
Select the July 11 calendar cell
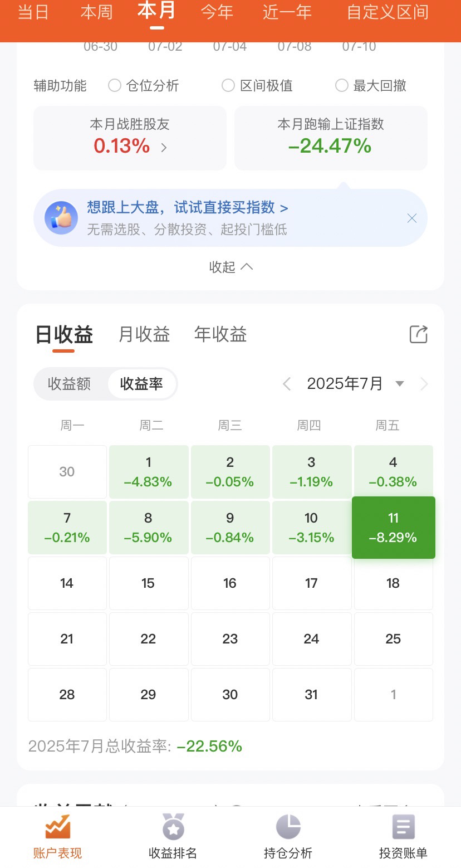click(394, 528)
